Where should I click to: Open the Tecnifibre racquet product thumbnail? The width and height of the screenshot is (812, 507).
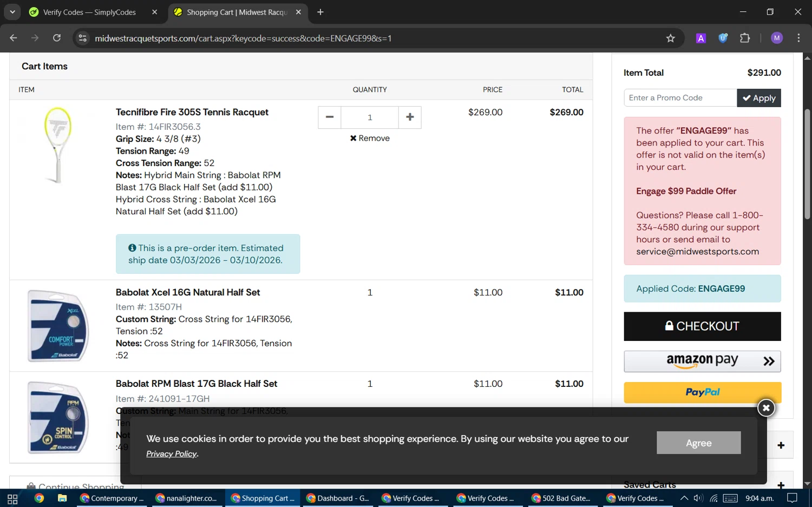pos(58,145)
